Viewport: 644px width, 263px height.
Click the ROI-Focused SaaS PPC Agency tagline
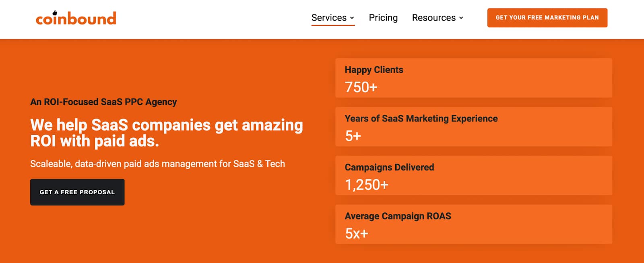tap(103, 102)
